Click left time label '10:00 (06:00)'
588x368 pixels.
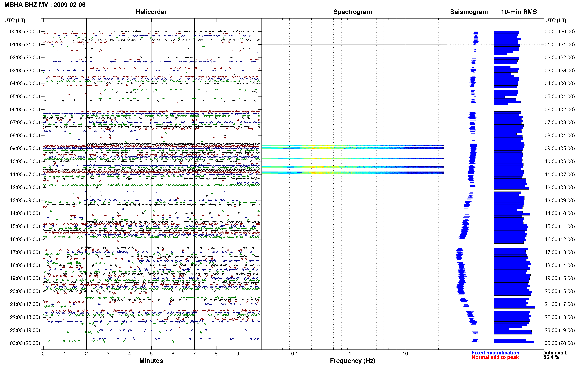point(25,161)
